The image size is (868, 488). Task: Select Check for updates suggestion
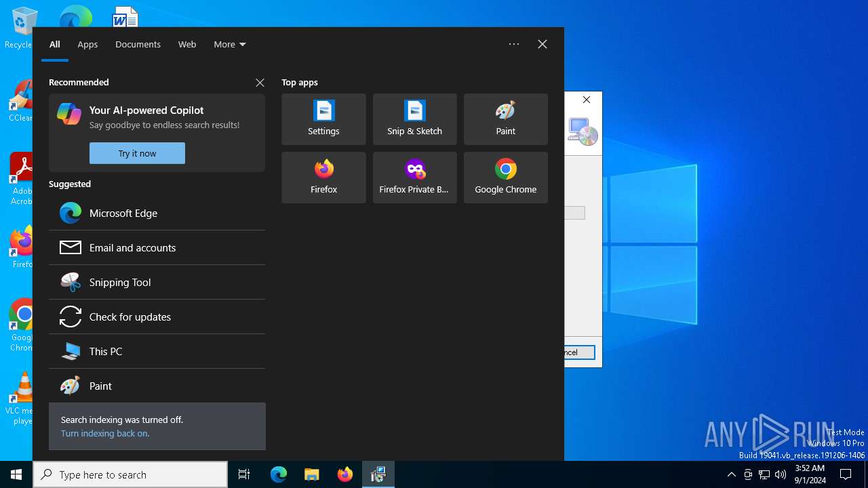(x=157, y=317)
